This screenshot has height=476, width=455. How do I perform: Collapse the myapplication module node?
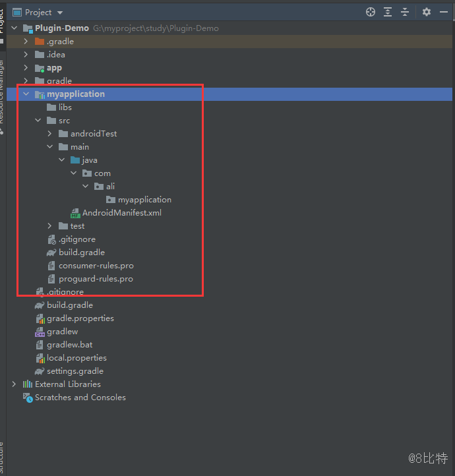coord(26,94)
